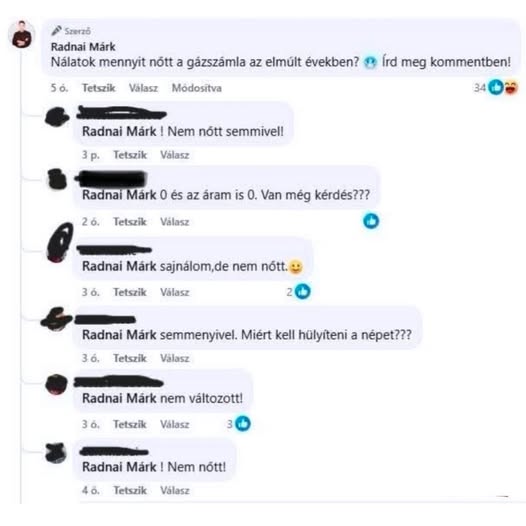This screenshot has height=526, width=526.
Task: Click Válasz under 'Miért kell hülyíteni a népet' comment
Action: [175, 358]
